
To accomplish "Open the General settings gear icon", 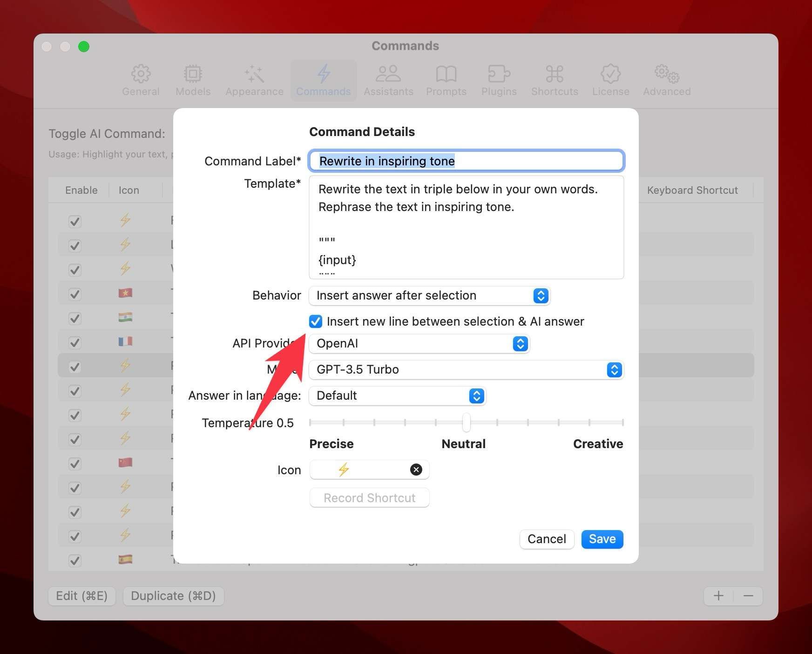I will coord(141,74).
